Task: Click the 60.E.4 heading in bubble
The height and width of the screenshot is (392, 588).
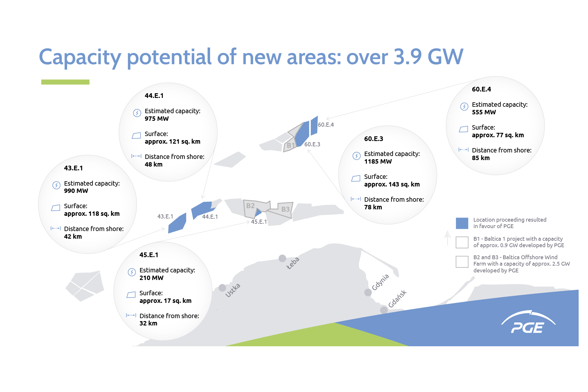Action: pos(481,89)
